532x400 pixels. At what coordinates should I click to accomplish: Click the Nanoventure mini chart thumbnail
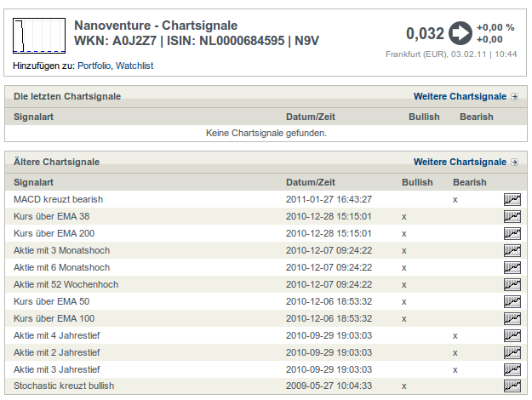click(x=38, y=34)
